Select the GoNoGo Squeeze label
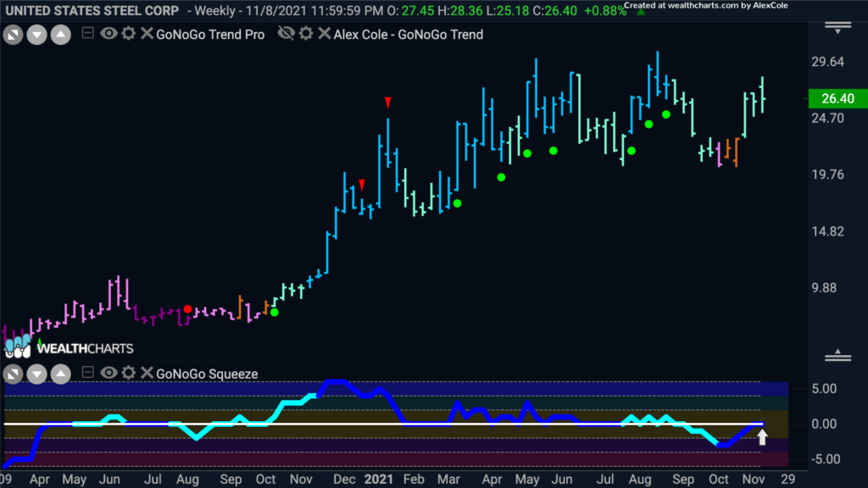This screenshot has height=488, width=868. click(207, 374)
